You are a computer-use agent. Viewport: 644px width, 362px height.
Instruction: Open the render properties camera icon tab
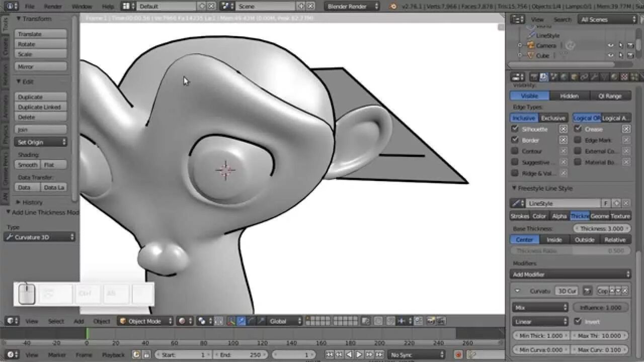(x=534, y=77)
